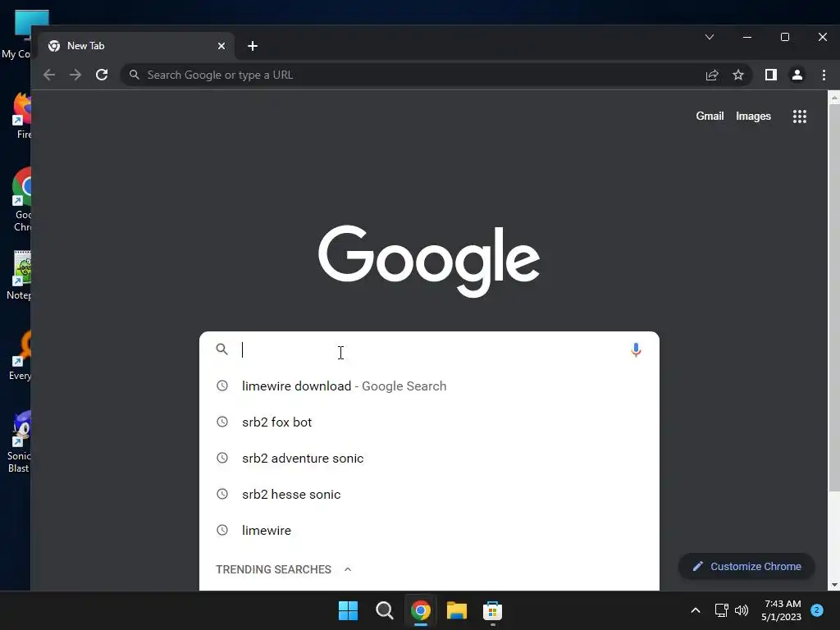Choose the 'limewire' history suggestion
The width and height of the screenshot is (840, 630).
[x=429, y=531]
